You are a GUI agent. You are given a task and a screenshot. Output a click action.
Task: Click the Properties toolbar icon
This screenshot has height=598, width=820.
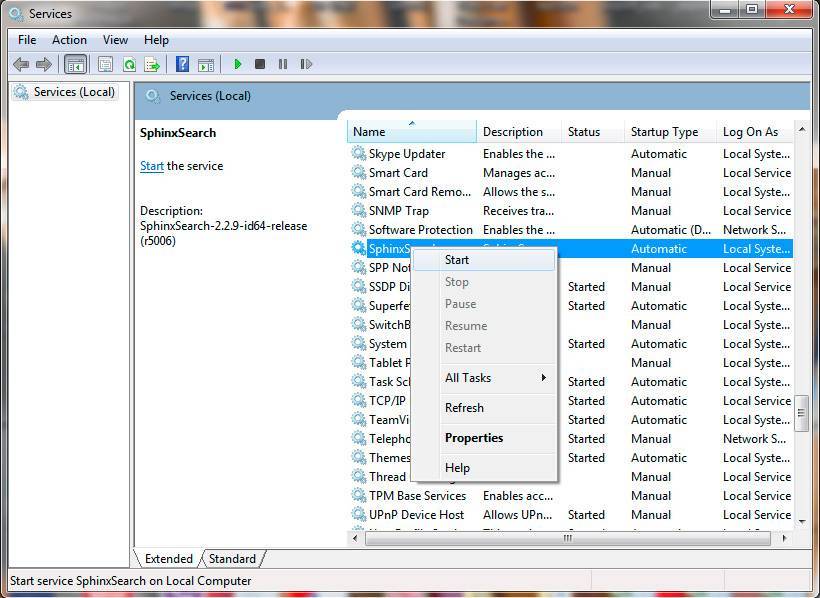click(105, 64)
